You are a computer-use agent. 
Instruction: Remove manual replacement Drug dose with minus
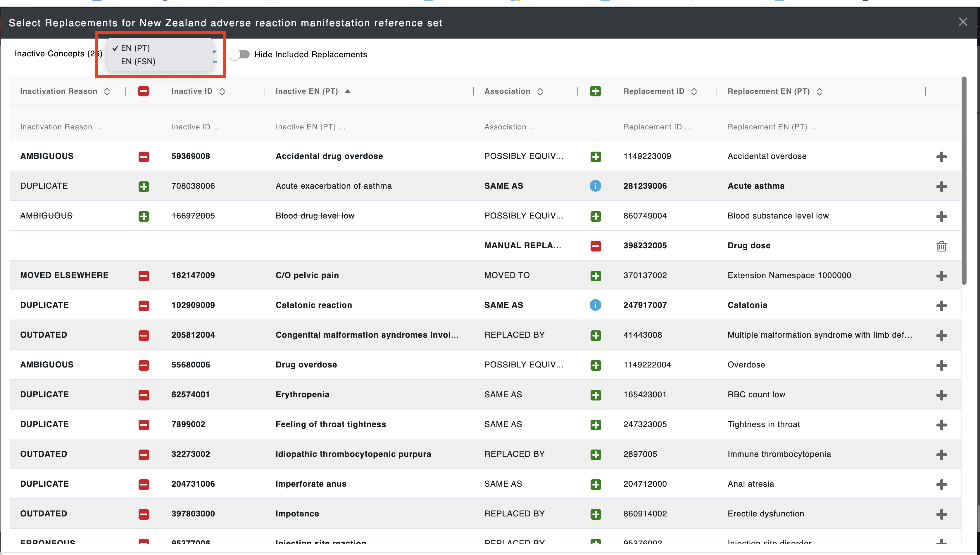pos(596,246)
